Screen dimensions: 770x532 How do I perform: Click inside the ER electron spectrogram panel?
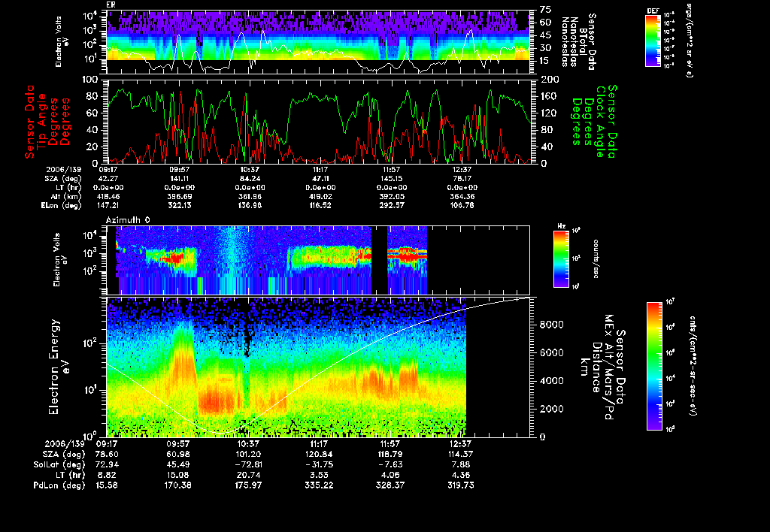(x=318, y=42)
